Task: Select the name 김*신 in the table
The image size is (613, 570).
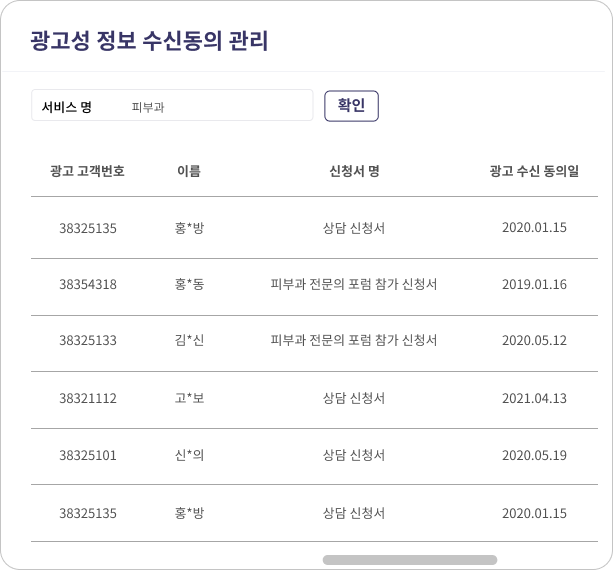Action: point(189,341)
